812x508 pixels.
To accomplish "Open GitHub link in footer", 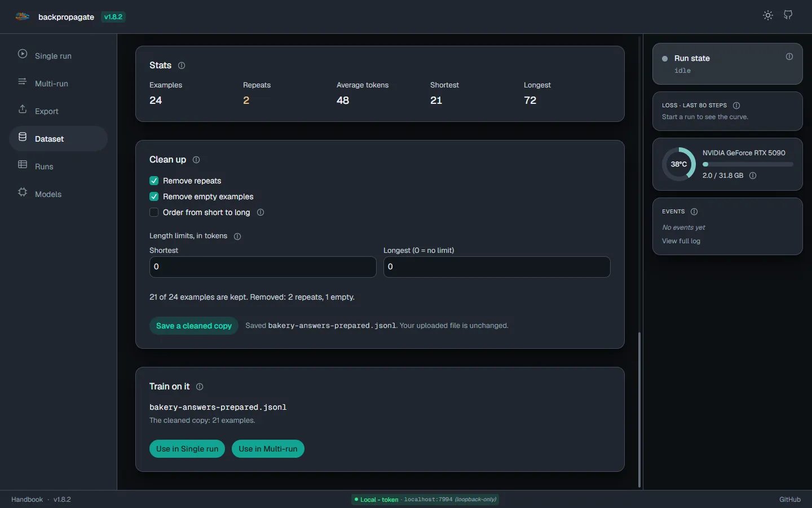I will point(790,500).
